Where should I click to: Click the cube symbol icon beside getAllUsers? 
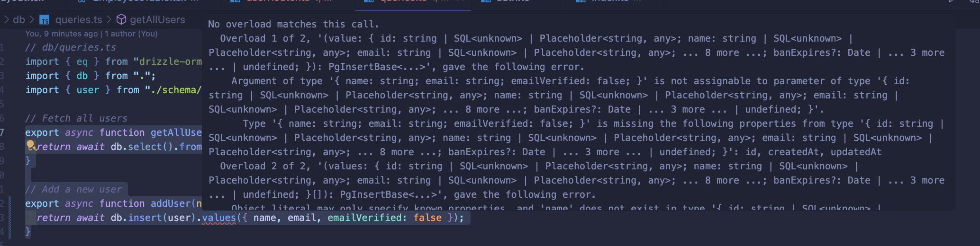coord(121,19)
